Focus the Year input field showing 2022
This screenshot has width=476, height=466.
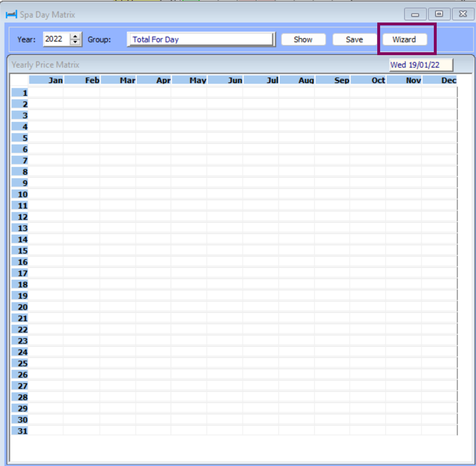pyautogui.click(x=57, y=39)
